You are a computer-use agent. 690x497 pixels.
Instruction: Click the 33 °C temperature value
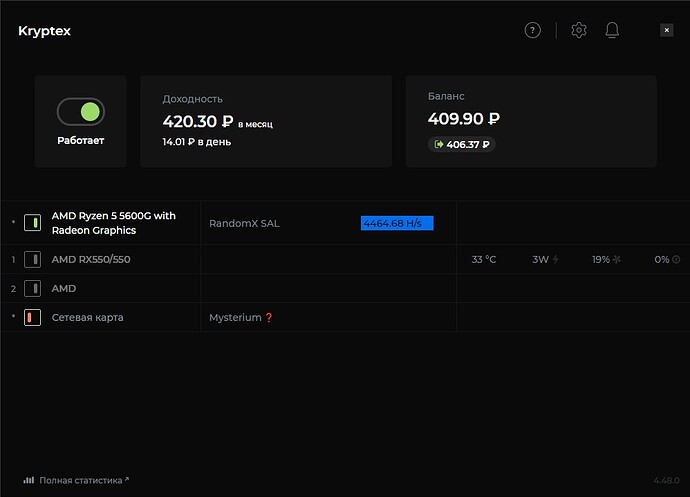484,259
